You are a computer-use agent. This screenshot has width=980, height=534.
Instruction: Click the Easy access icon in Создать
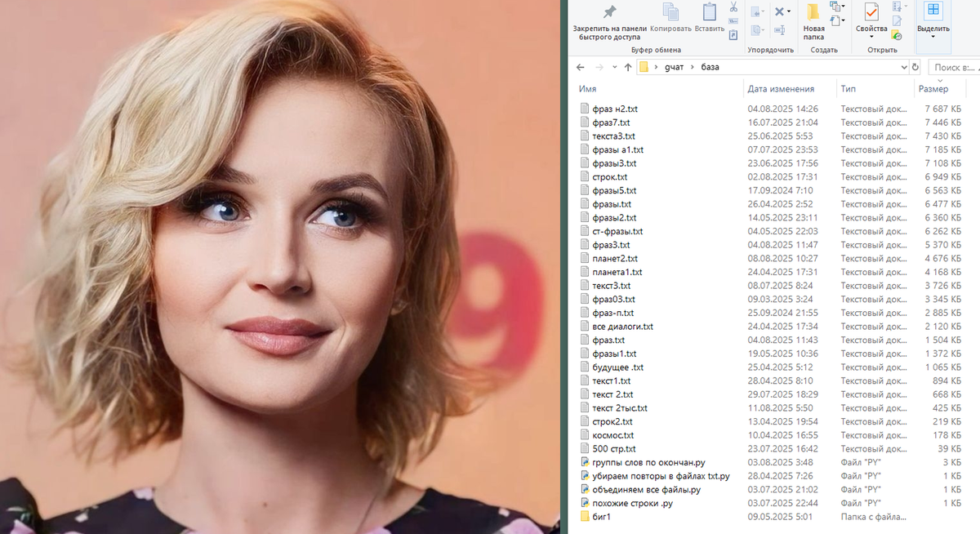[835, 20]
